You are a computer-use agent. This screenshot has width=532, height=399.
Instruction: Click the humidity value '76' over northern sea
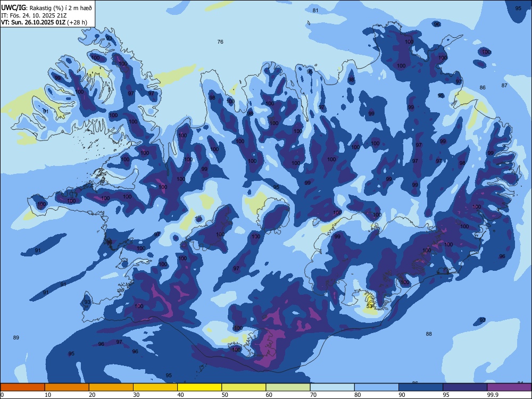coord(220,41)
